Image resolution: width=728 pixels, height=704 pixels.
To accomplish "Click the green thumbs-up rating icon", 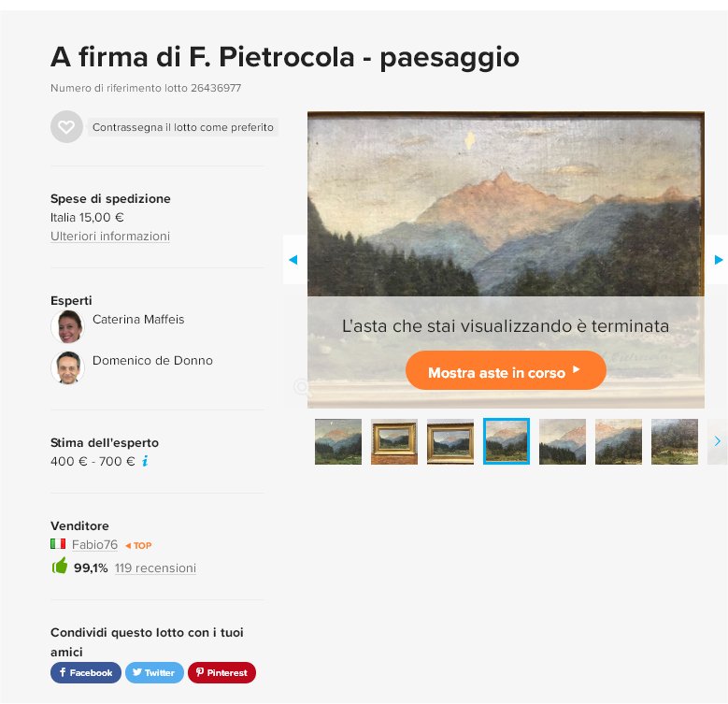I will pos(60,566).
